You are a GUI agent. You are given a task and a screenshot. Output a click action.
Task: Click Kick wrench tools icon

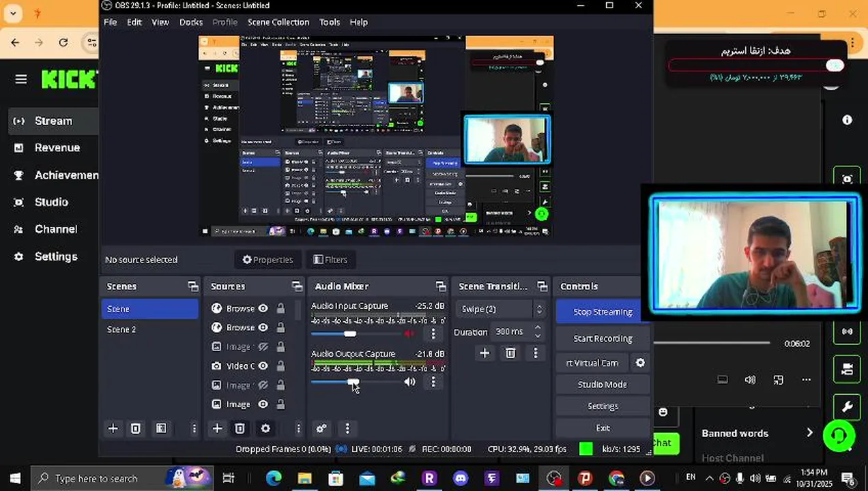(847, 407)
